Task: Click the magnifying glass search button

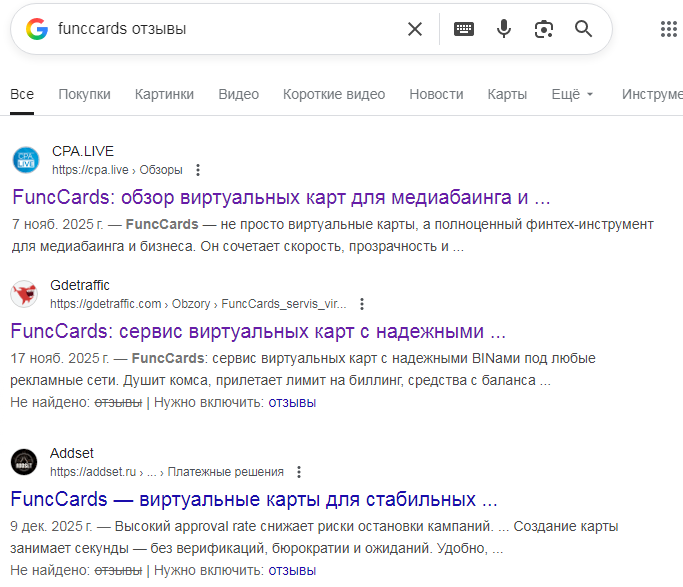Action: 584,29
